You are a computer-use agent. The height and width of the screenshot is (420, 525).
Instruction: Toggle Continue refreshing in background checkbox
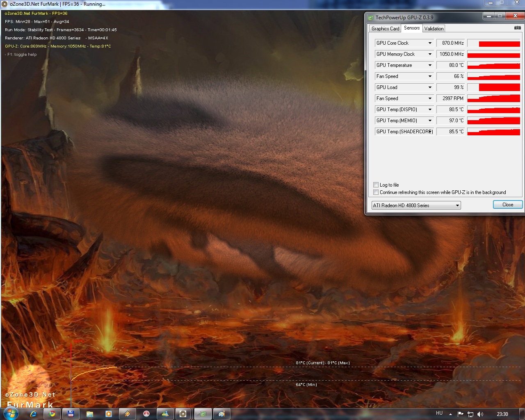click(376, 192)
